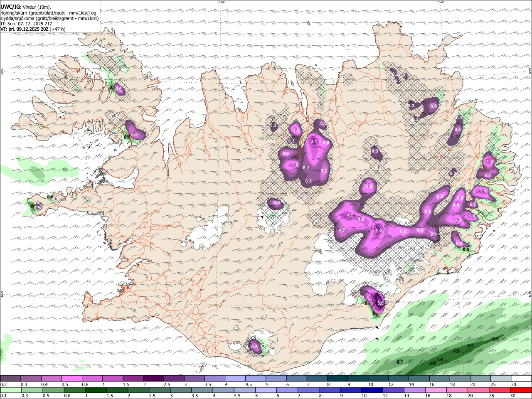Click the 1.1 snowfall value in the Eastfjords

pyautogui.click(x=483, y=191)
